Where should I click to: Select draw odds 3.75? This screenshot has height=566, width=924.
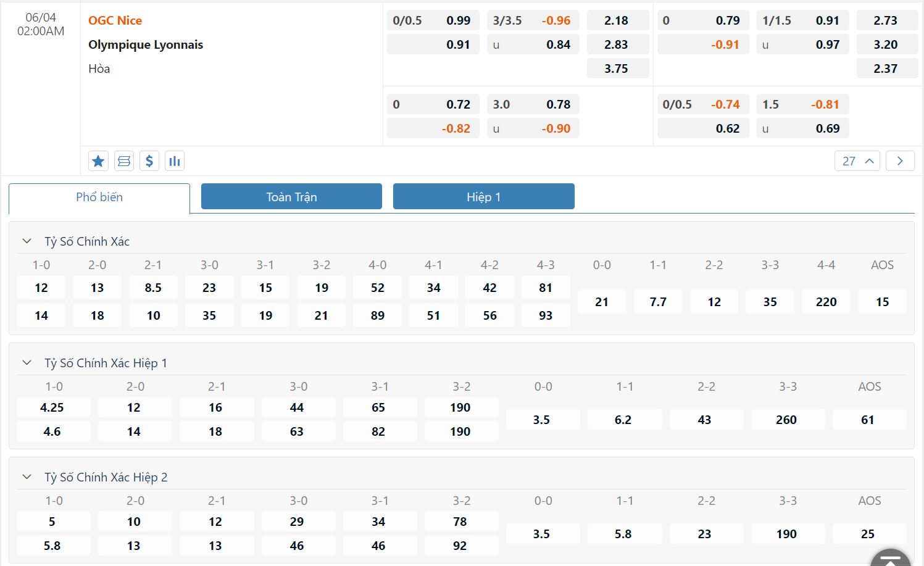click(x=618, y=69)
